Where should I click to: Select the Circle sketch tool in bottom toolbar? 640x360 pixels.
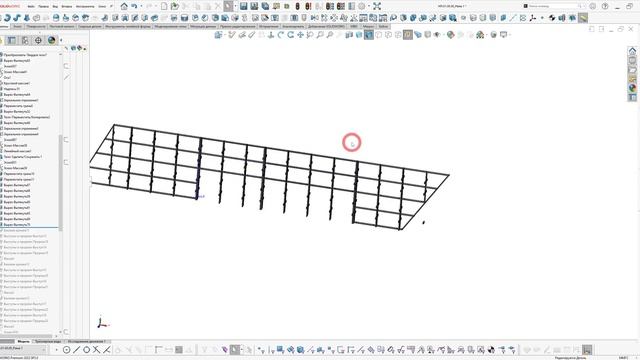point(87,350)
